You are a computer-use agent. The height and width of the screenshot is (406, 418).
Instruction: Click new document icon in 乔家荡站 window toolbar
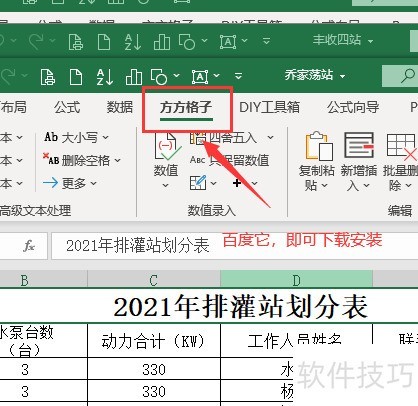[x=76, y=77]
